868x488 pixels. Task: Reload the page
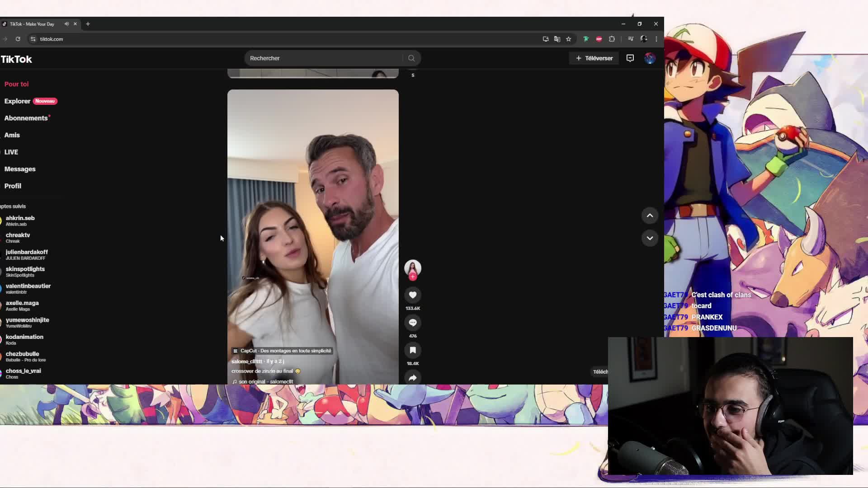coord(18,39)
